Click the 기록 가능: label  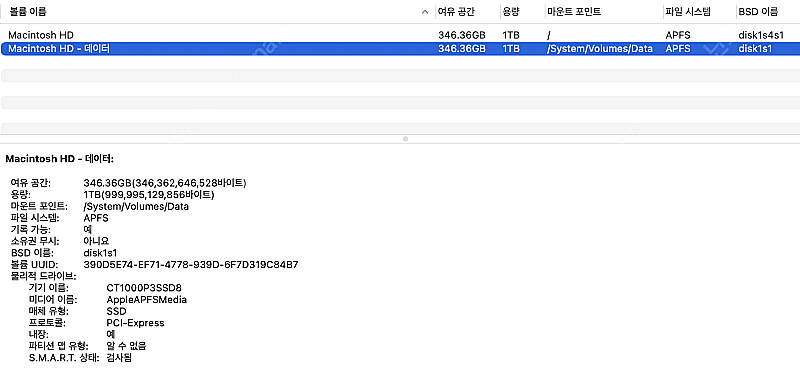(30, 230)
